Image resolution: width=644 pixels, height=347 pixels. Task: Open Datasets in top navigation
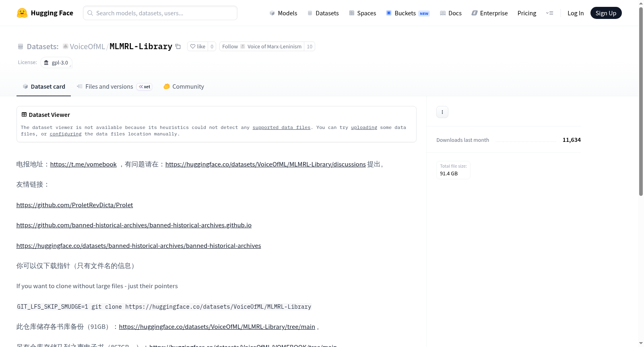tap(323, 13)
